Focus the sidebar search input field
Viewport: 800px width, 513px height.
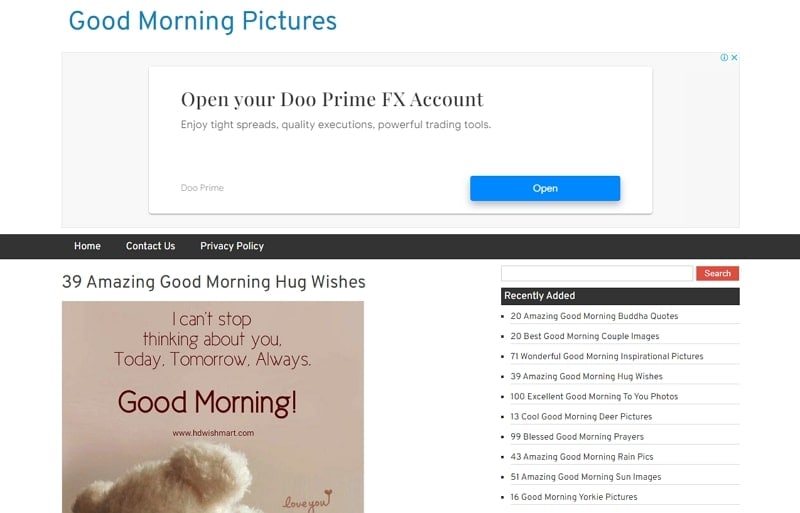point(597,274)
